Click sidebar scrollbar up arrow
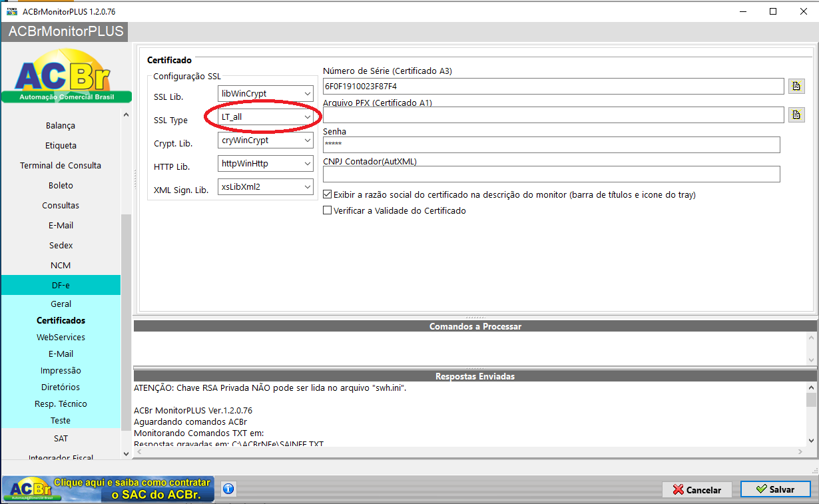 126,115
